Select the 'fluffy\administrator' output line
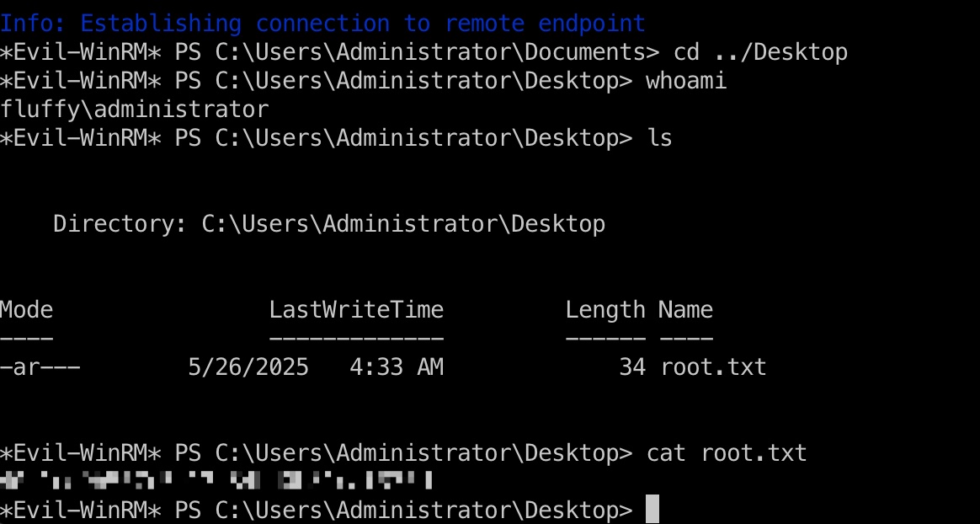 tap(135, 110)
